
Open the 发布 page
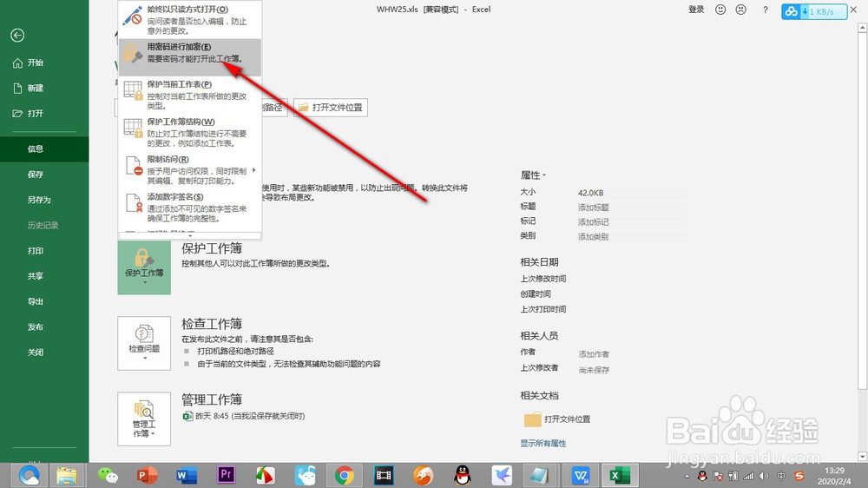[x=36, y=326]
